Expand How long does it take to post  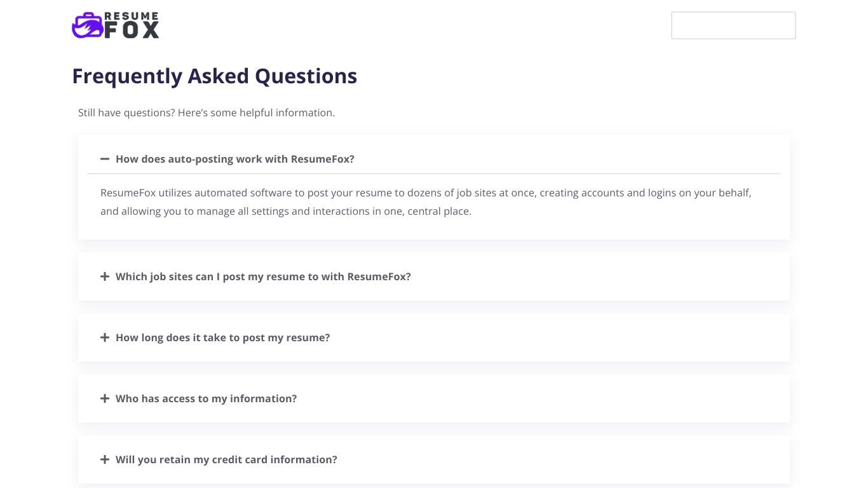(x=222, y=337)
